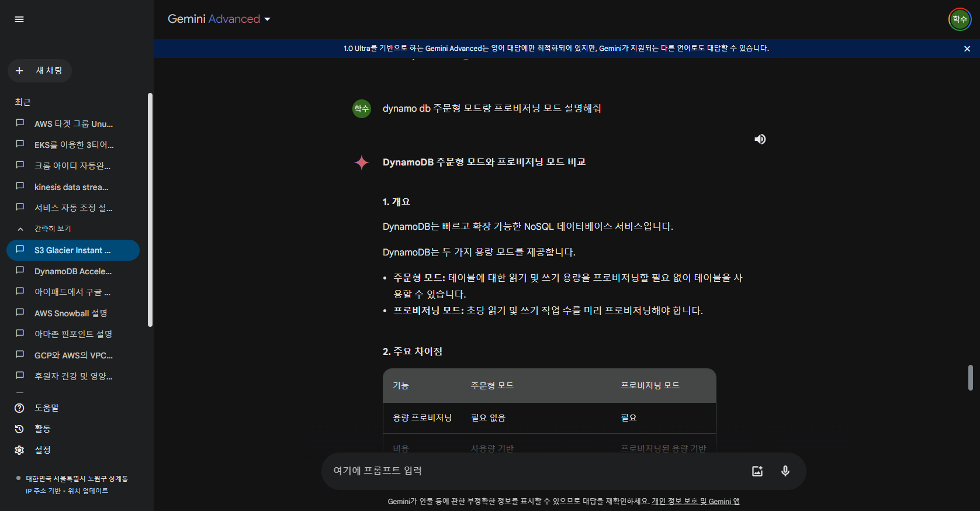Screen dimensions: 980x511
Task: Open the 'kinesis data strea...' chat
Action: point(73,187)
